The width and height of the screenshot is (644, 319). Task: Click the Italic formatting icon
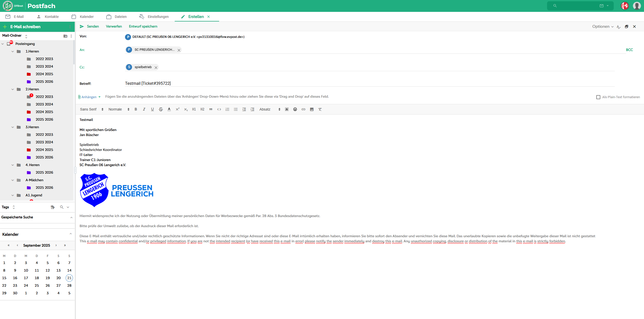pos(144,109)
